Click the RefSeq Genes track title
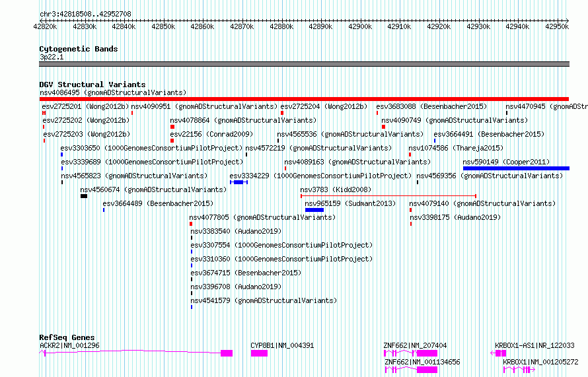The image size is (588, 377). [x=67, y=337]
